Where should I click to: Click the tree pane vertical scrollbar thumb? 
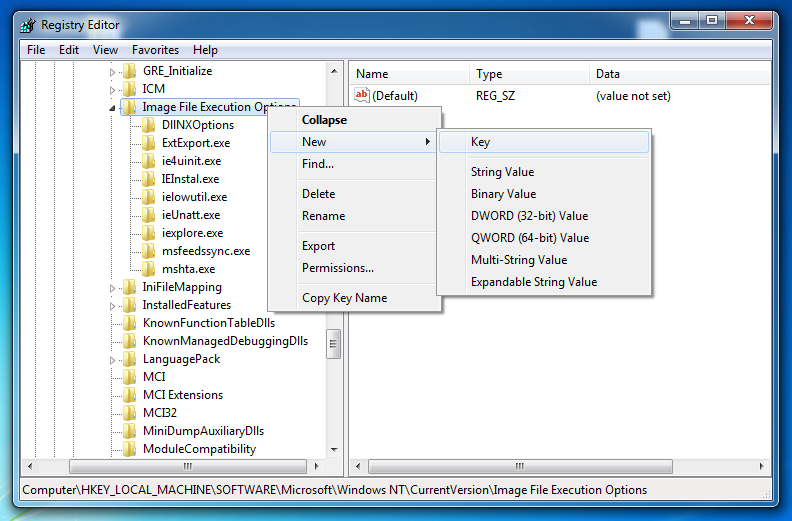click(333, 344)
